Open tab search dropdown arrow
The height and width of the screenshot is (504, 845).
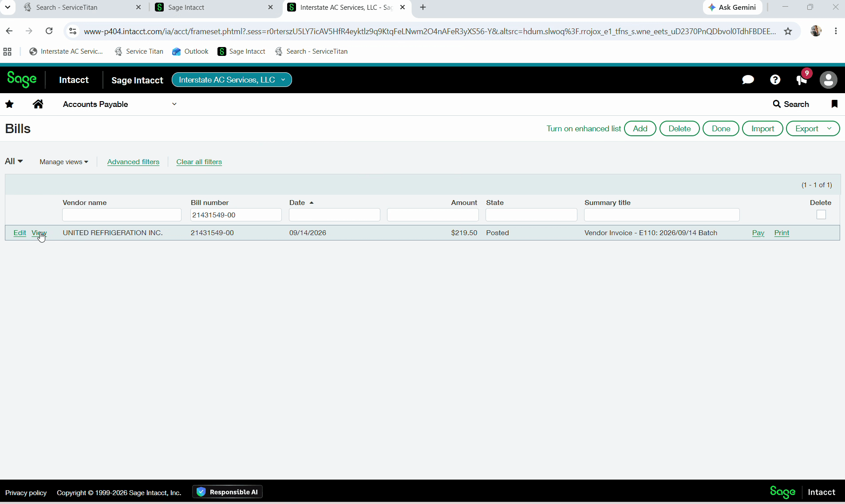pyautogui.click(x=8, y=7)
